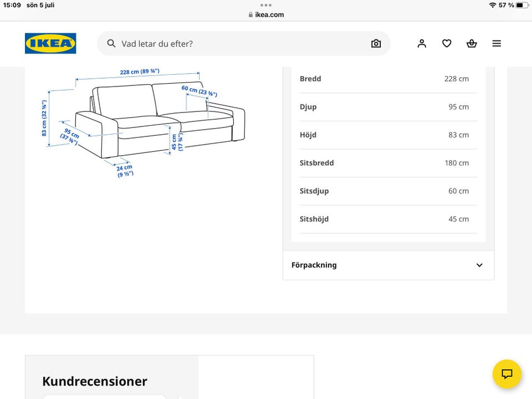Viewport: 532px width, 399px height.
Task: Click the IKEA logo
Action: [x=50, y=43]
